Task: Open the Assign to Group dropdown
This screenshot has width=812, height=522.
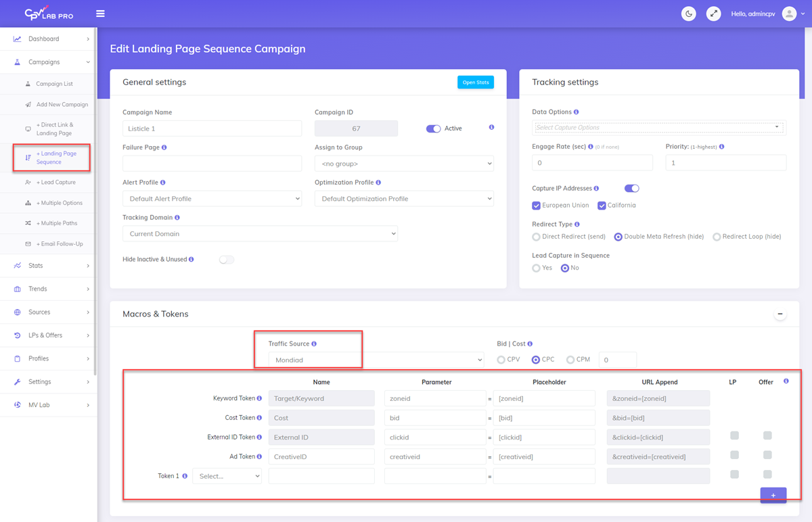Action: tap(403, 163)
